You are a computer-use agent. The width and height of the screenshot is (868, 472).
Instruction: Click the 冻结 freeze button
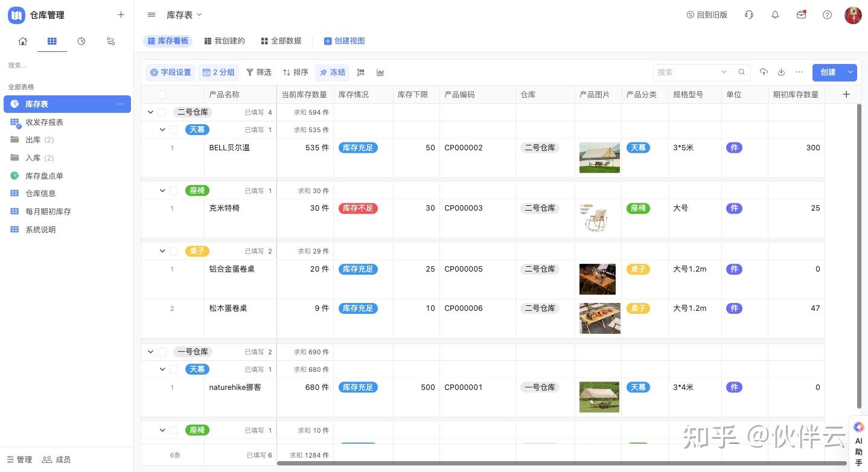(332, 72)
